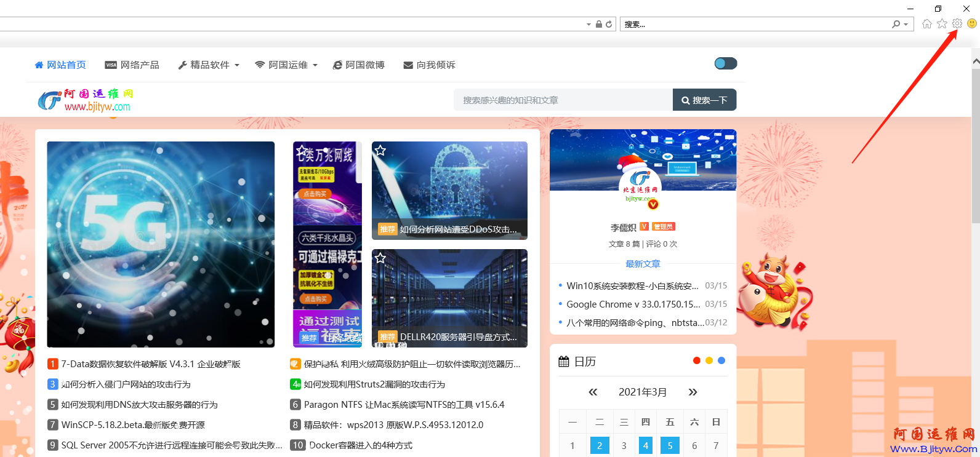This screenshot has width=980, height=457.
Task: Open the Win10系统安装教程 article link
Action: tap(632, 285)
